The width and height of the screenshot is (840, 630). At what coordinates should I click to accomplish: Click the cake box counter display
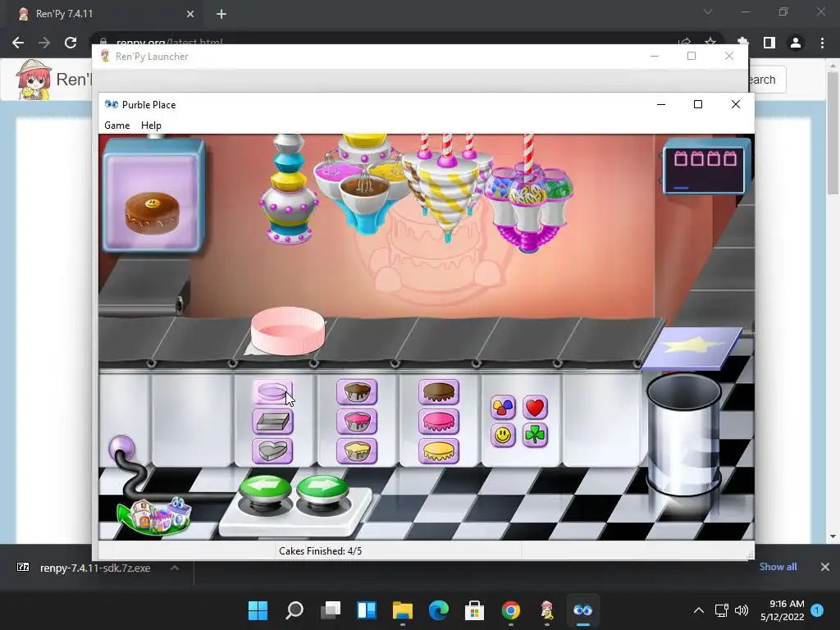click(705, 167)
